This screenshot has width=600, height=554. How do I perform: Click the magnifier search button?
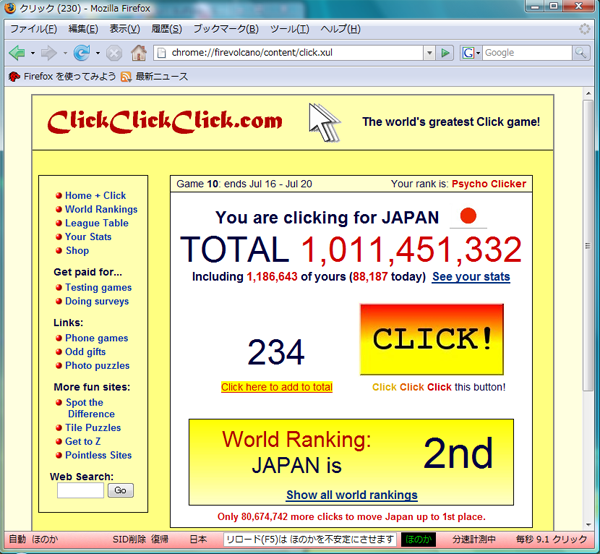(x=581, y=53)
